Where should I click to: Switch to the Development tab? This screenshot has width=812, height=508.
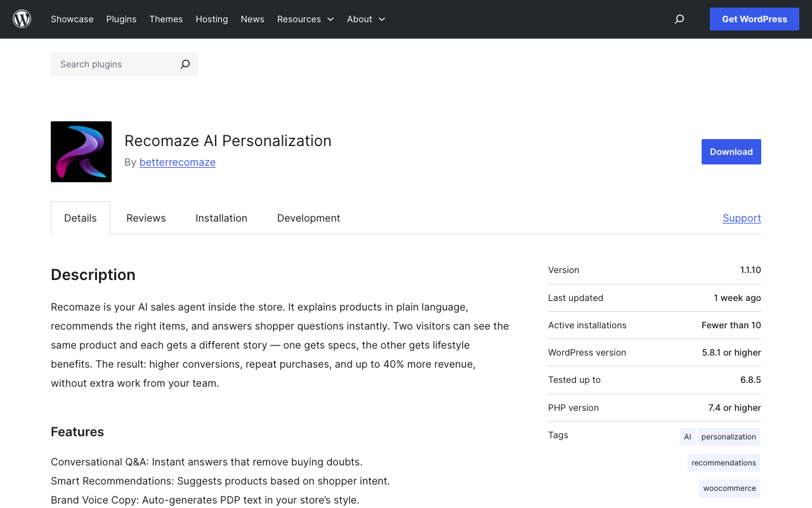309,218
